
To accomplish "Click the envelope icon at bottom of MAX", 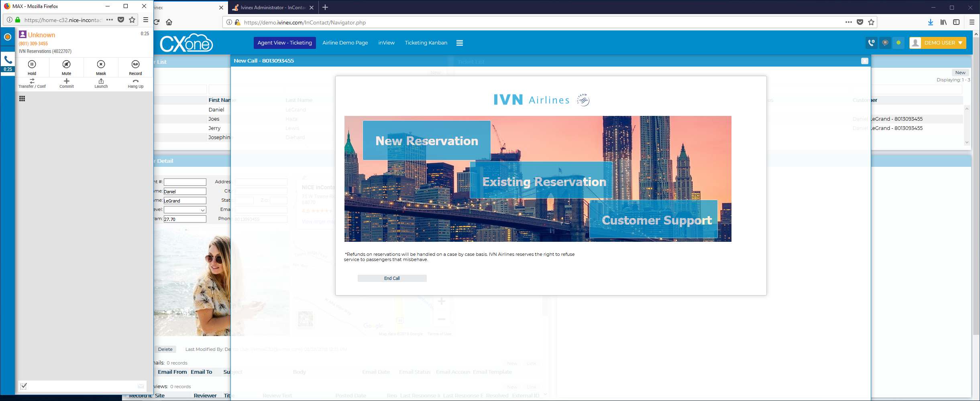I will 141,386.
